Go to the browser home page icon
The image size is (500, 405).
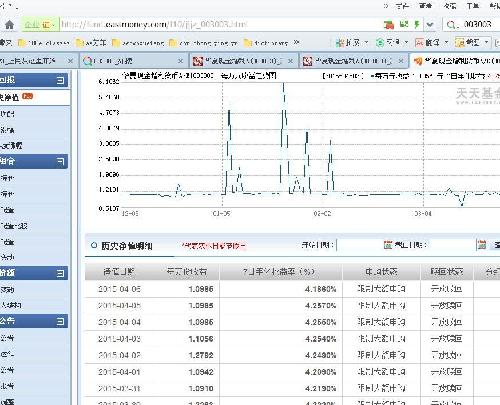pos(10,25)
